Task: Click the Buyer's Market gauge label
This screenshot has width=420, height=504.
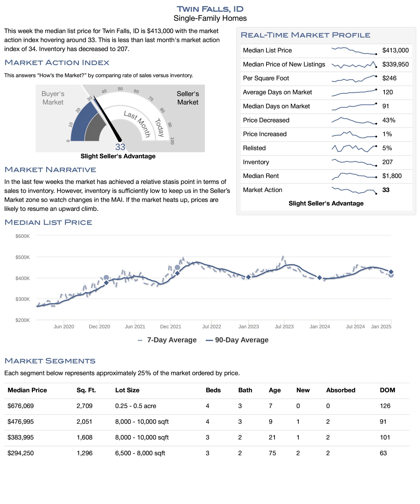Action: [x=53, y=98]
